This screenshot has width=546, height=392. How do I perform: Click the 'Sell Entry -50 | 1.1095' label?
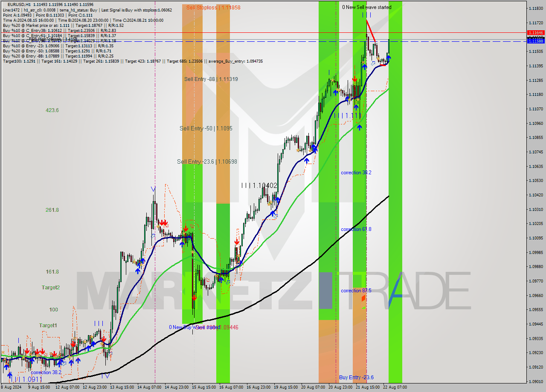tap(206, 128)
